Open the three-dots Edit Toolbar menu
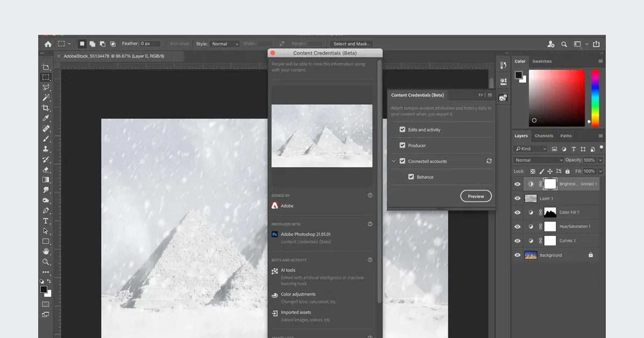The image size is (644, 338). [x=46, y=272]
